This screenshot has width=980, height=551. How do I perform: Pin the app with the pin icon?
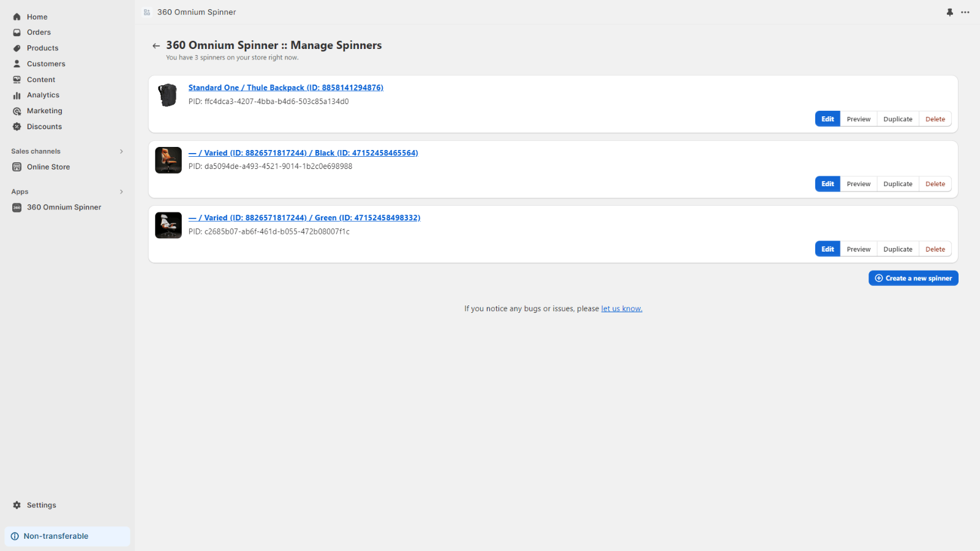coord(950,12)
